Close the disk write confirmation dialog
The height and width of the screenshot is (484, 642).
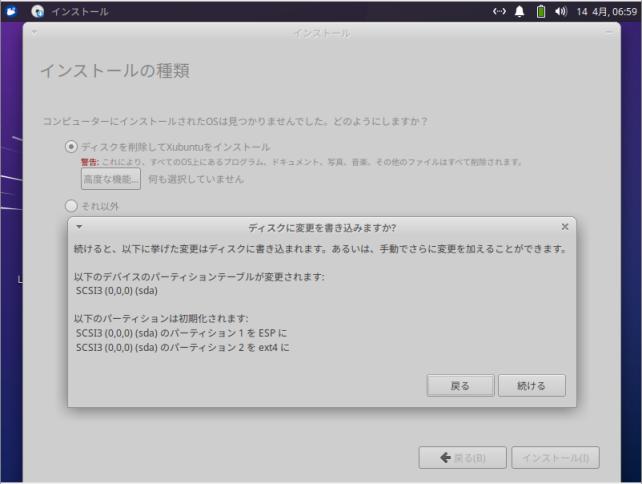[565, 226]
